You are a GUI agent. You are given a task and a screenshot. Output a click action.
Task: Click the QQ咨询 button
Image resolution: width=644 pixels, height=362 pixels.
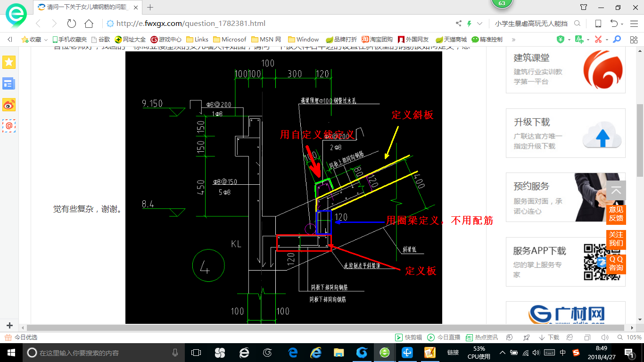pyautogui.click(x=616, y=263)
